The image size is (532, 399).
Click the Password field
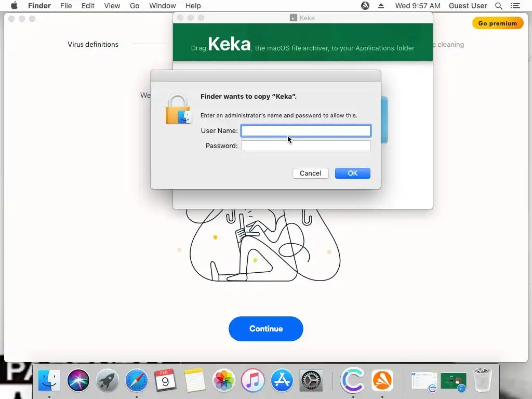tap(305, 146)
